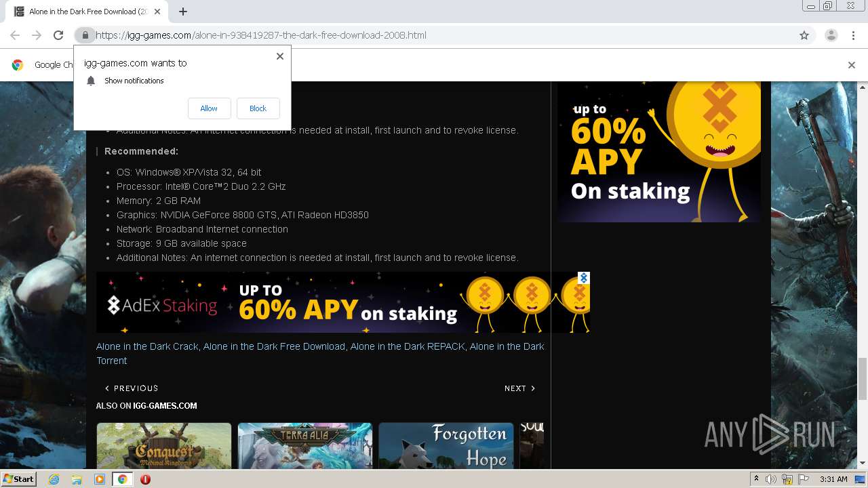Close the notification permission popup
Image resolution: width=868 pixels, height=488 pixels.
point(280,56)
